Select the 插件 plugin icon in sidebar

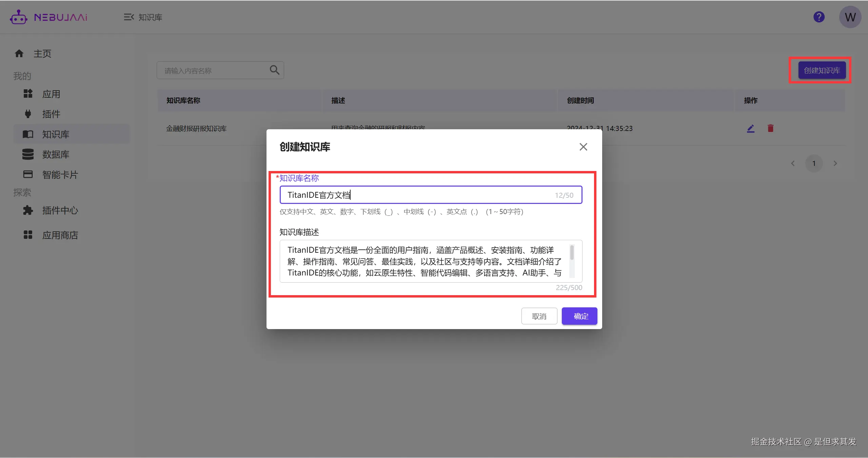point(28,114)
